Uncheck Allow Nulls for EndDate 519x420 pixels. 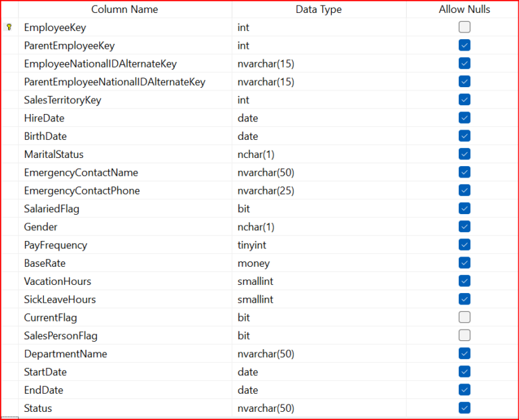pyautogui.click(x=464, y=390)
